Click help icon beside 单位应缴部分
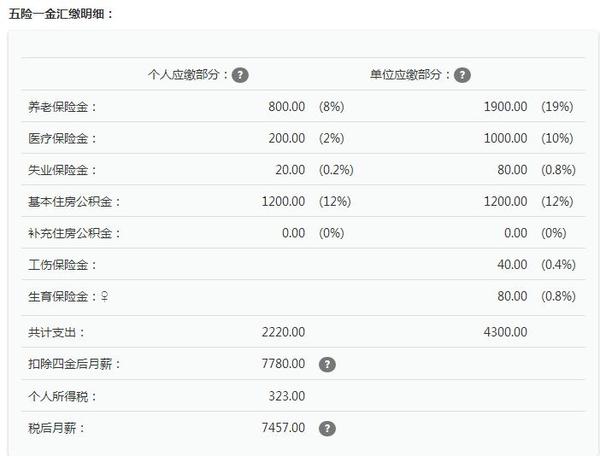 point(462,75)
